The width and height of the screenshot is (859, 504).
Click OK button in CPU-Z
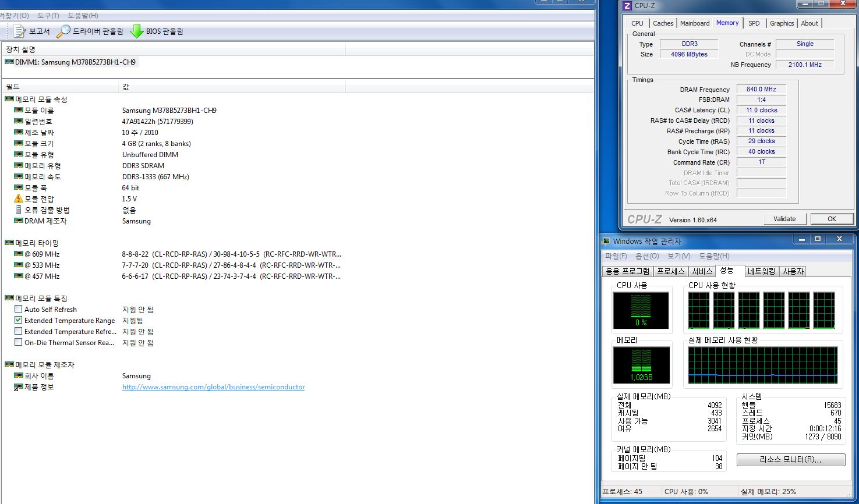click(832, 219)
